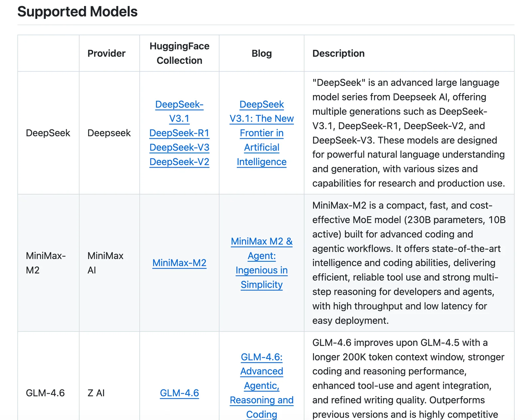Image resolution: width=532 pixels, height=420 pixels.
Task: Open the DeepSeek-V3 collection link
Action: click(x=179, y=147)
